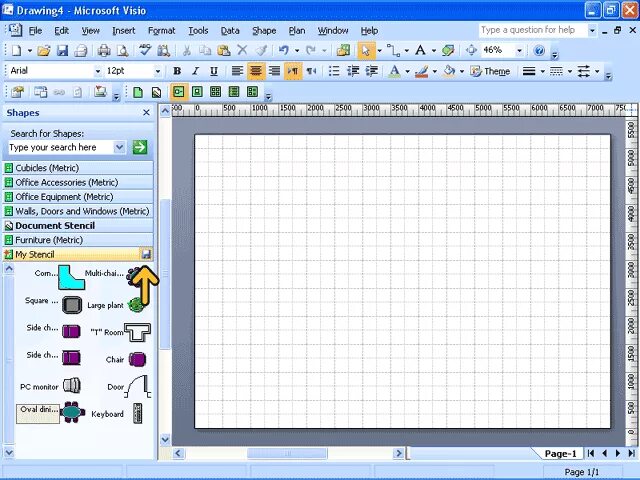Save the drawing with the floppy disk icon
Viewport: 640px width, 480px height.
coord(62,51)
